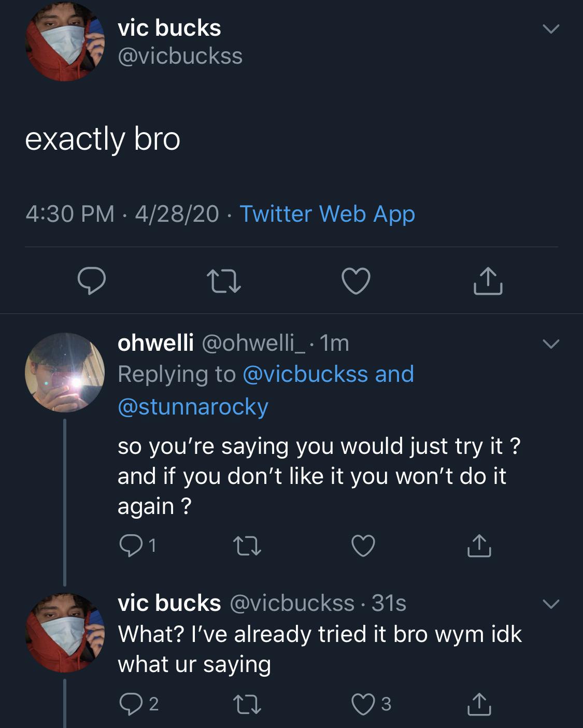Reply to the main "exactly bro" tweet
This screenshot has width=583, height=728.
click(92, 281)
